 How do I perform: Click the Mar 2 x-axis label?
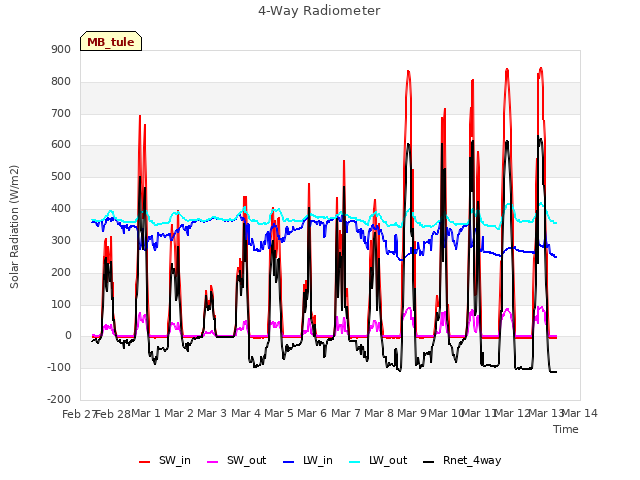pos(179,413)
